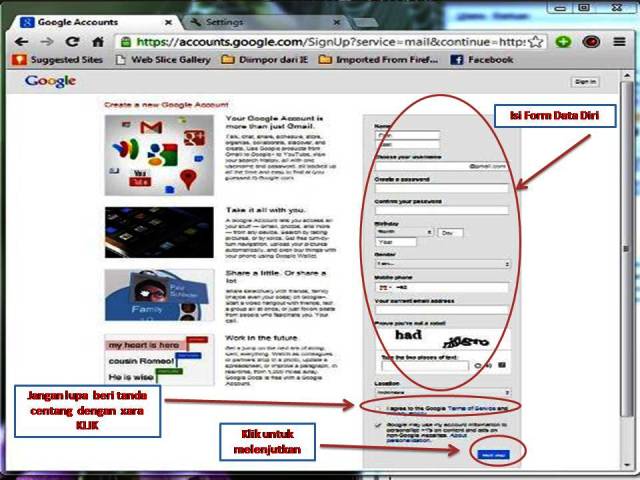Open the home page via house icon
The image size is (640, 480).
(x=98, y=42)
